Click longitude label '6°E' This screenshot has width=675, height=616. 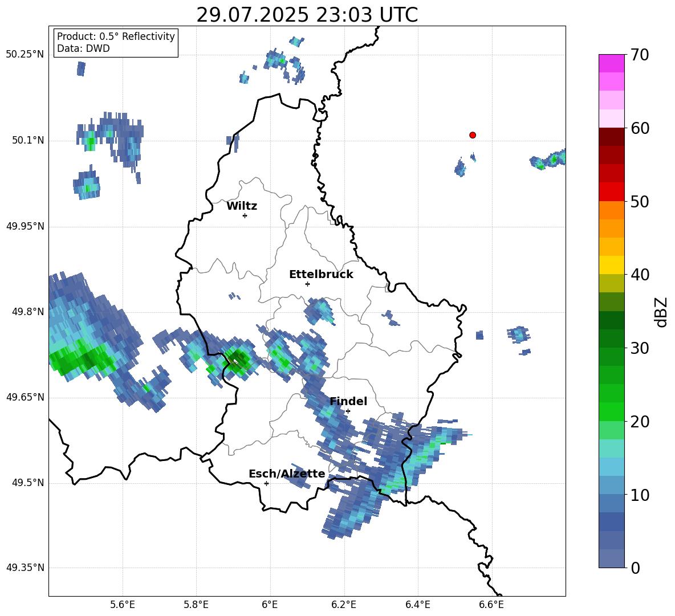(270, 605)
